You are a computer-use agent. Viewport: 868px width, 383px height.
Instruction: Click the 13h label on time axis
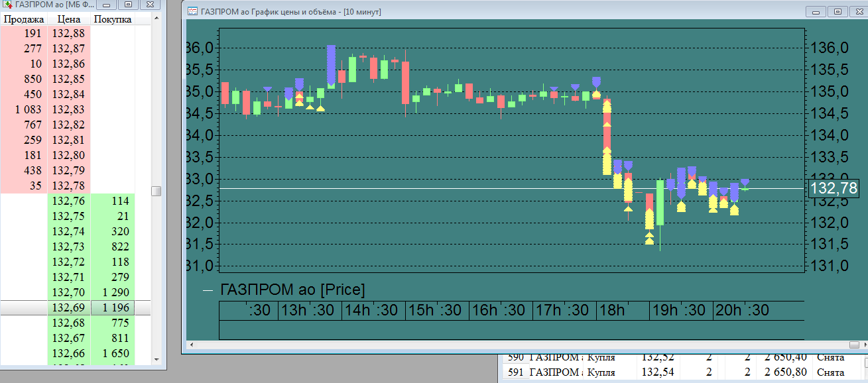point(293,310)
